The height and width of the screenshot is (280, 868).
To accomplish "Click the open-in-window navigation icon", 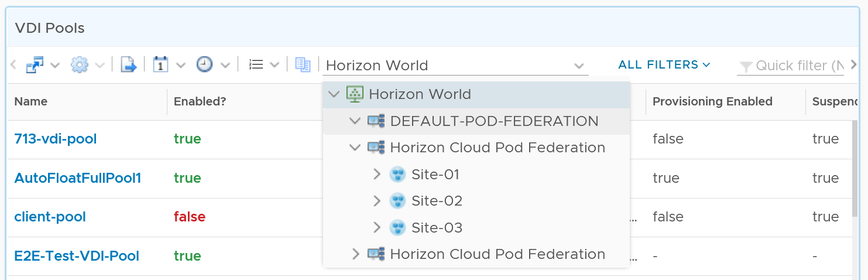I will point(35,65).
